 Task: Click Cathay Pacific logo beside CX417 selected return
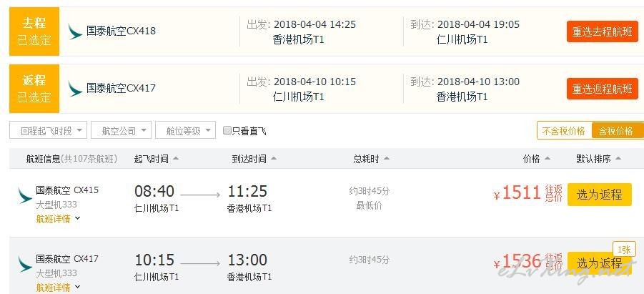click(x=75, y=89)
